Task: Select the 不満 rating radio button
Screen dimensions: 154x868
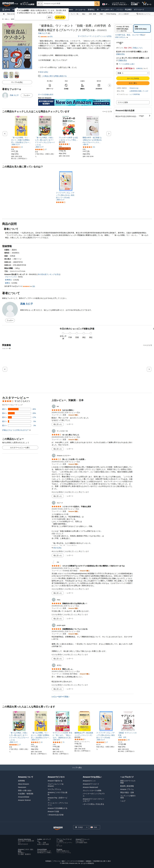Action: [x=70, y=333]
